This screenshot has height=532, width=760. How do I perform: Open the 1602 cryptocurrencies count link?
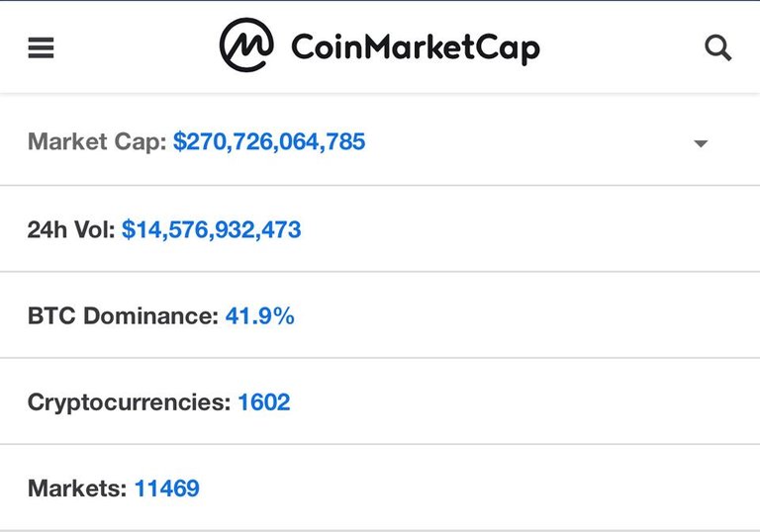[263, 402]
